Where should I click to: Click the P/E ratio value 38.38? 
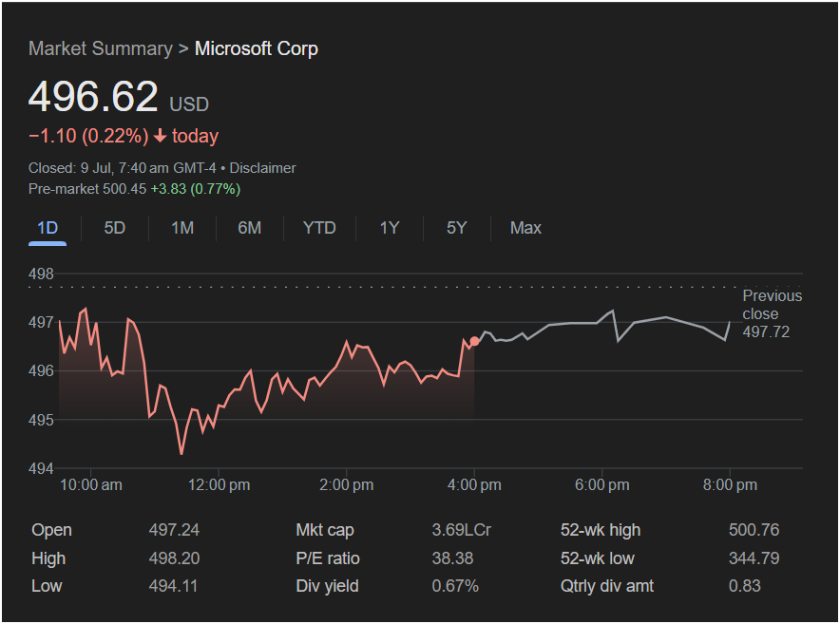click(x=452, y=558)
